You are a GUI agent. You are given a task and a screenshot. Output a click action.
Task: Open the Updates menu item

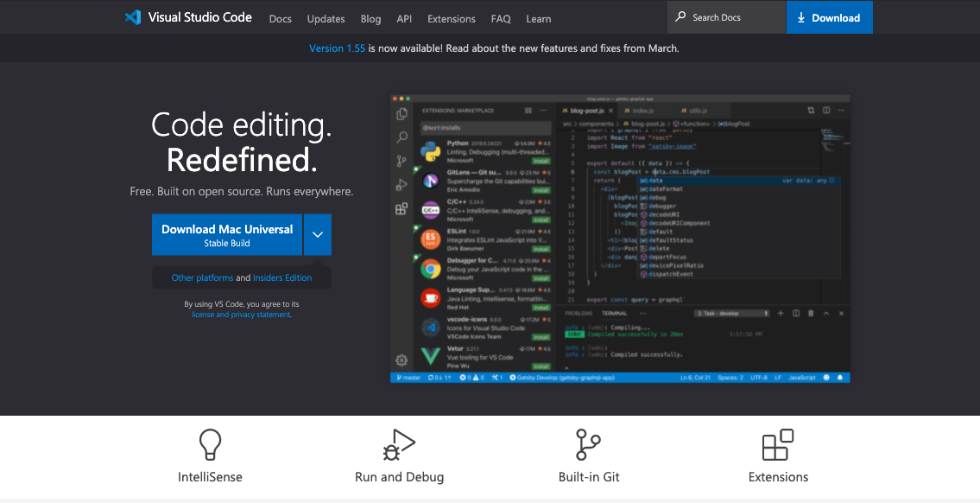[326, 19]
